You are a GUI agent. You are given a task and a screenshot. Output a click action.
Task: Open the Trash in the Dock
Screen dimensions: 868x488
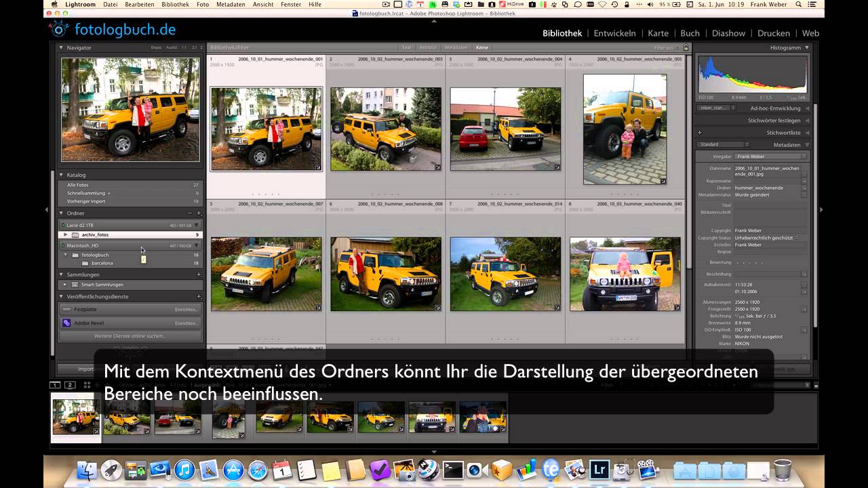pos(783,470)
